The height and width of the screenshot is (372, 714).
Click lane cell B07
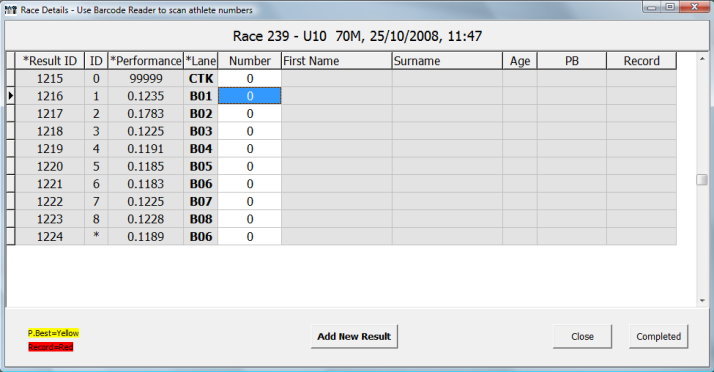click(x=201, y=201)
